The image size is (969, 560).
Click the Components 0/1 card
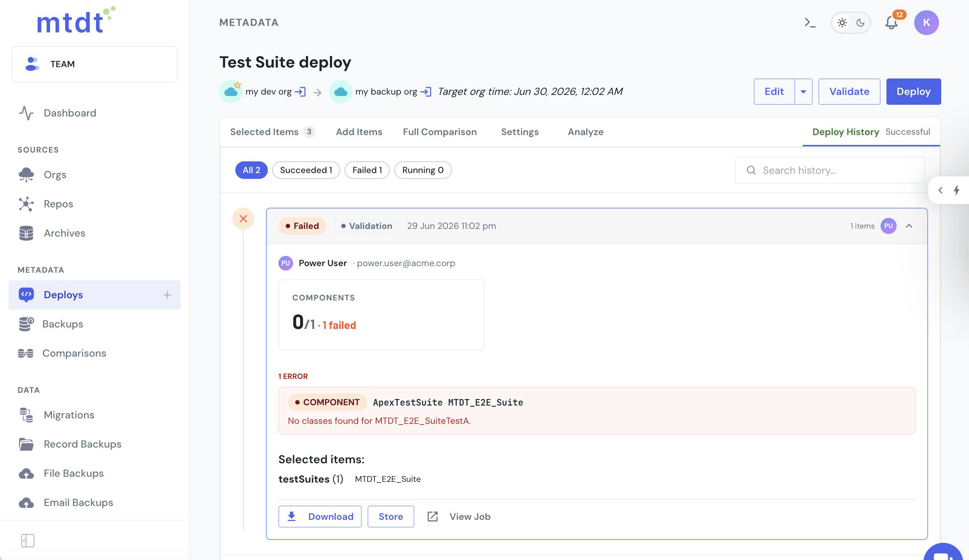pyautogui.click(x=381, y=315)
